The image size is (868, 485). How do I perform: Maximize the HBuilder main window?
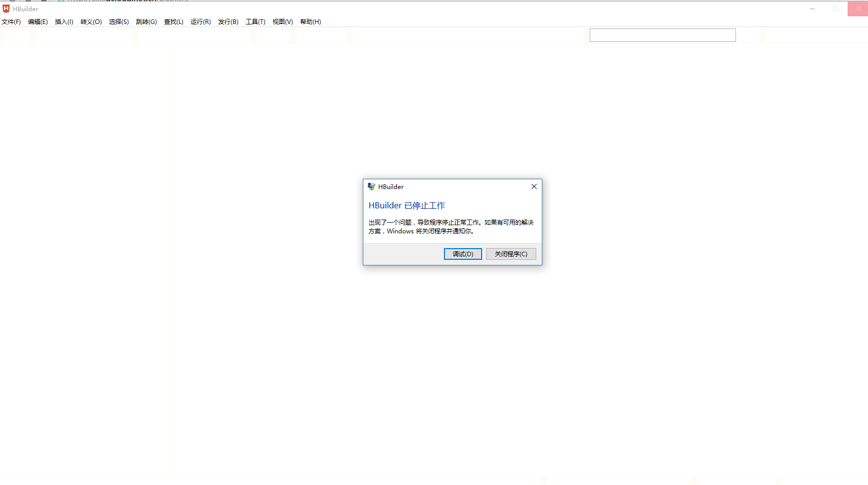835,9
